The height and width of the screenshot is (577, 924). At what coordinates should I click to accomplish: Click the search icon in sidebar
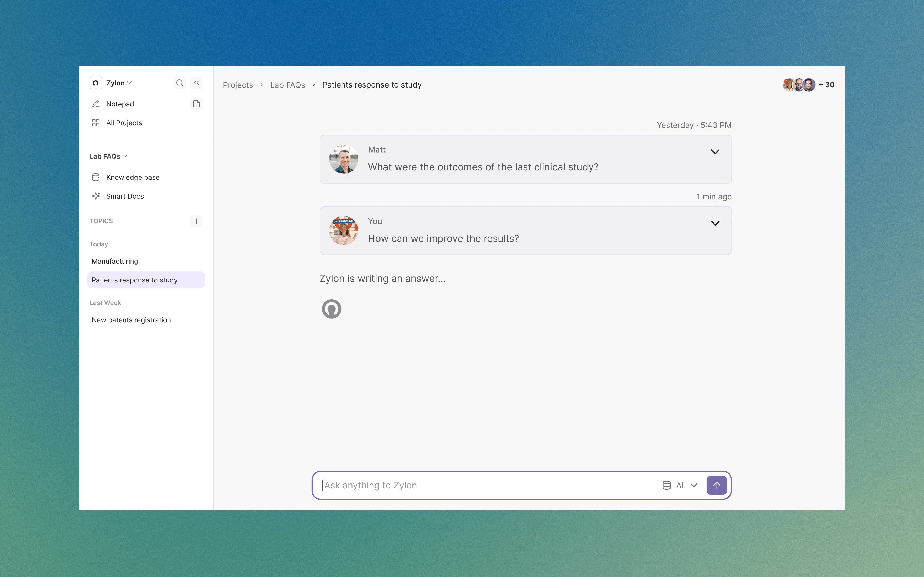[179, 83]
